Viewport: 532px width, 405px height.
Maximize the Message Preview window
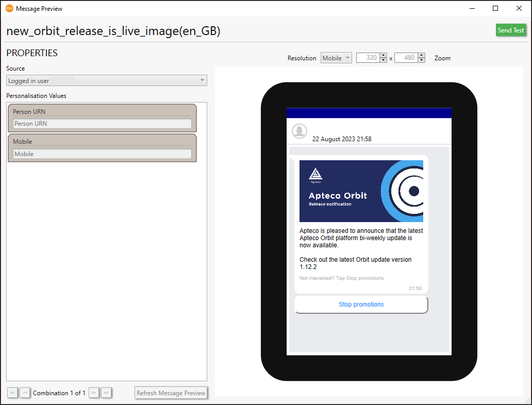pyautogui.click(x=495, y=8)
